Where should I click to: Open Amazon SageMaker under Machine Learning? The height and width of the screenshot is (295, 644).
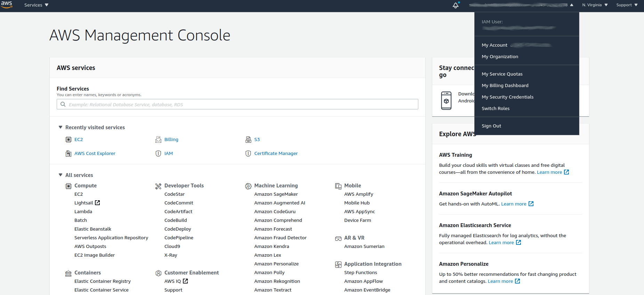tap(276, 194)
